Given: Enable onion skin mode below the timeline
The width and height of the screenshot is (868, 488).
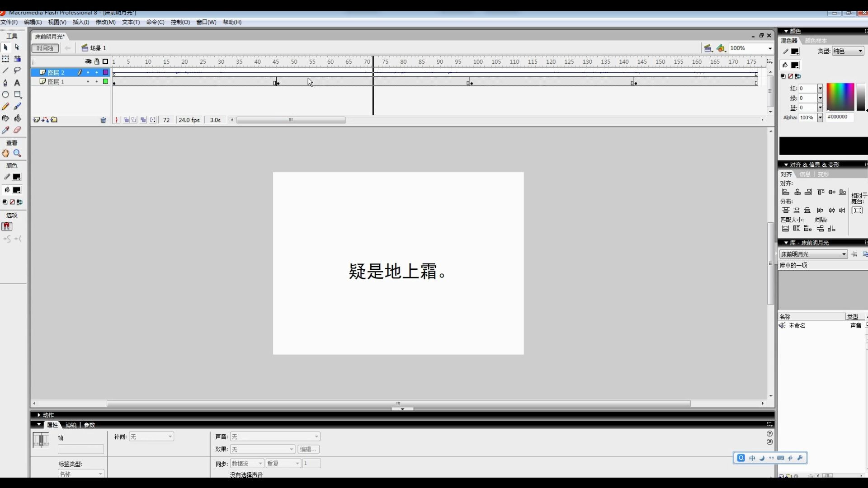Looking at the screenshot, I should point(126,120).
